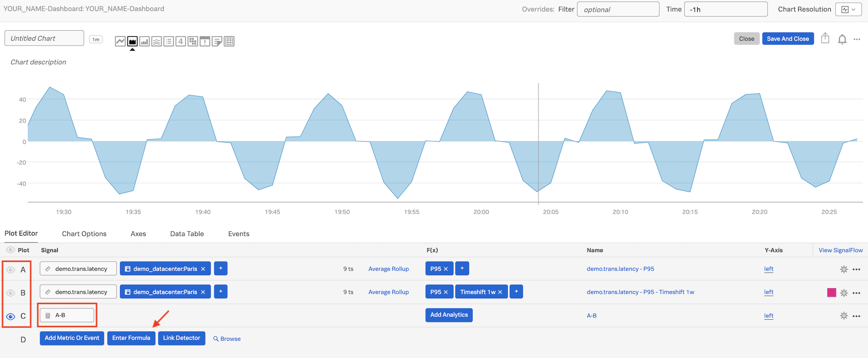Open Average Rollup selector for plot A
868x358 pixels.
click(388, 269)
